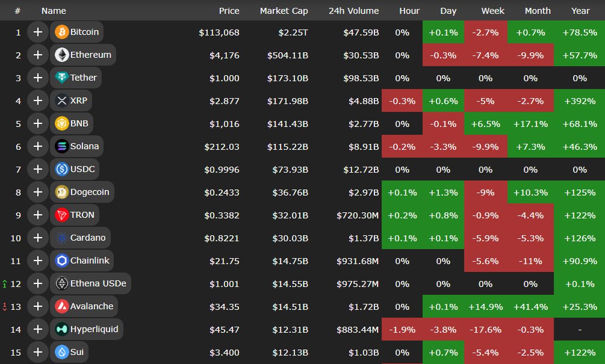Open the Ethena USDe coin link
This screenshot has width=605, height=364.
[x=98, y=283]
